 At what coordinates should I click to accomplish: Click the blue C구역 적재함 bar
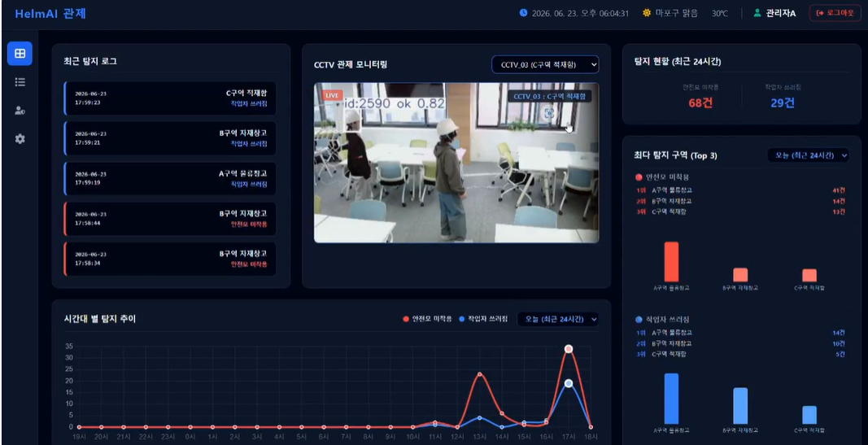point(809,415)
